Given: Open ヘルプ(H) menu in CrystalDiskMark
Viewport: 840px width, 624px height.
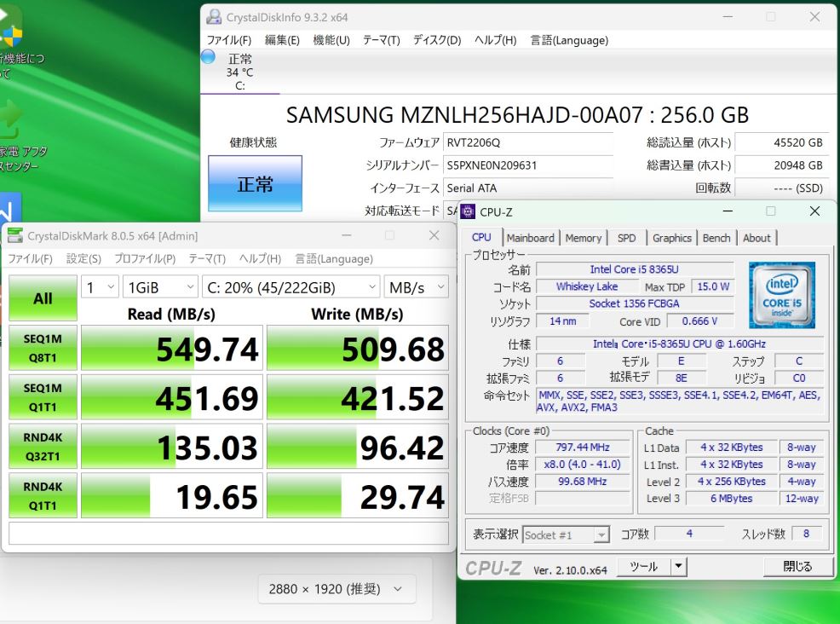Looking at the screenshot, I should (x=260, y=259).
